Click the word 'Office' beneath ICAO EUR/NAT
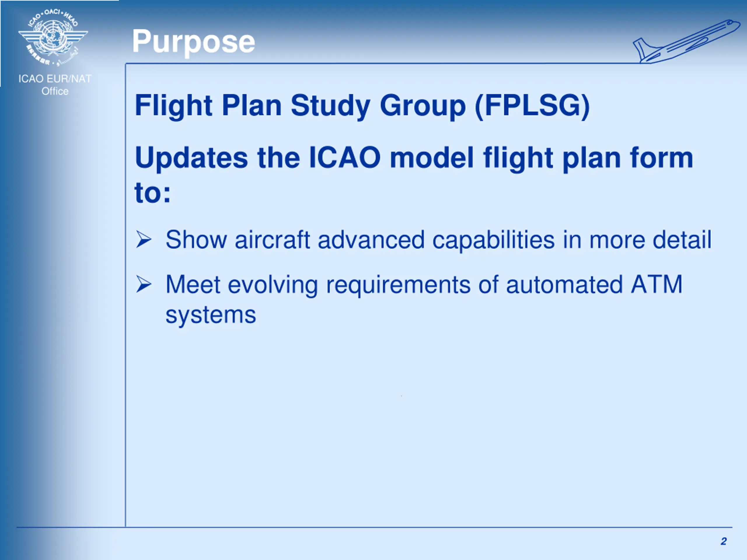This screenshot has width=747, height=560. click(55, 91)
